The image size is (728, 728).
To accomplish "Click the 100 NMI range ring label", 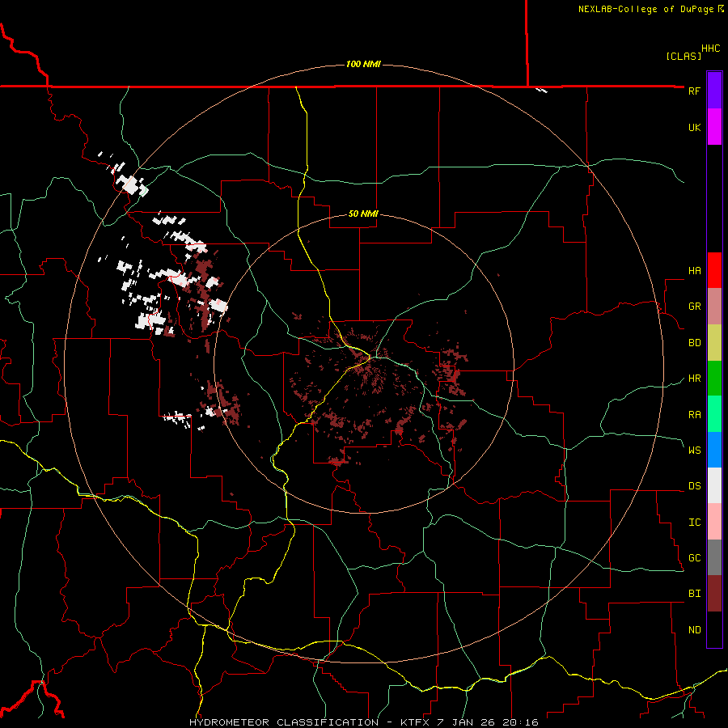I will 363,64.
